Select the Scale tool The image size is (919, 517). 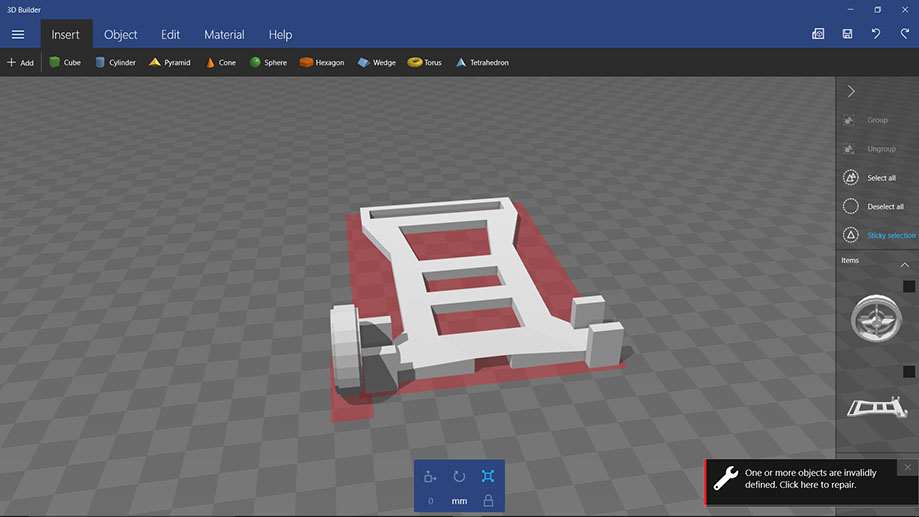(488, 477)
